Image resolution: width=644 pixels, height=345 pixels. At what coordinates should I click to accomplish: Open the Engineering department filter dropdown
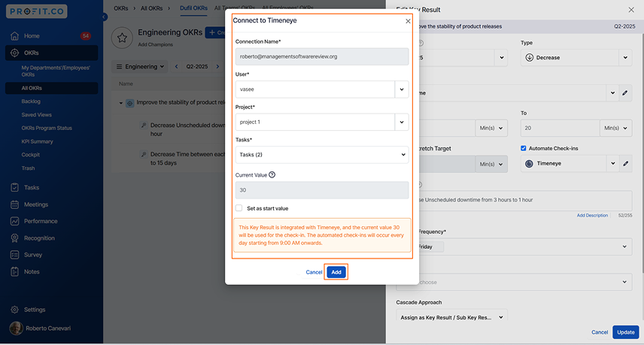140,66
